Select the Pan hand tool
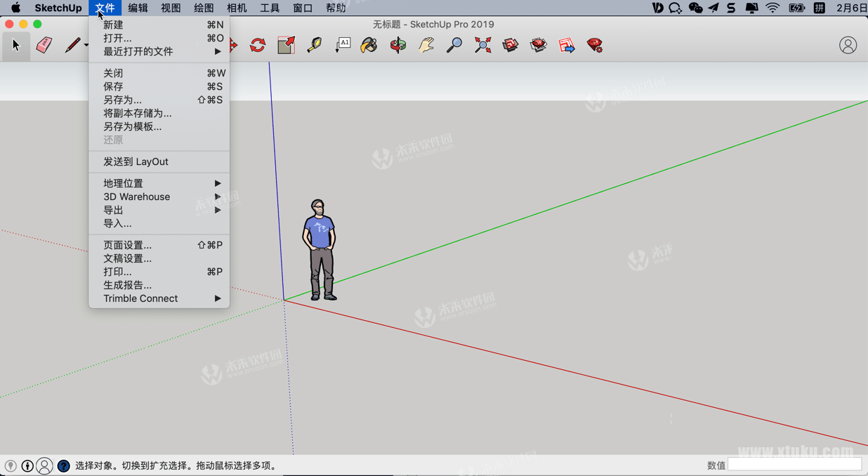The width and height of the screenshot is (868, 476). pyautogui.click(x=426, y=46)
